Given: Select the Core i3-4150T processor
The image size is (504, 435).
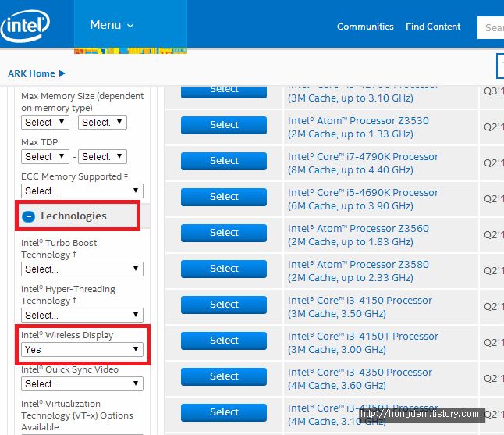Looking at the screenshot, I should coord(224,341).
